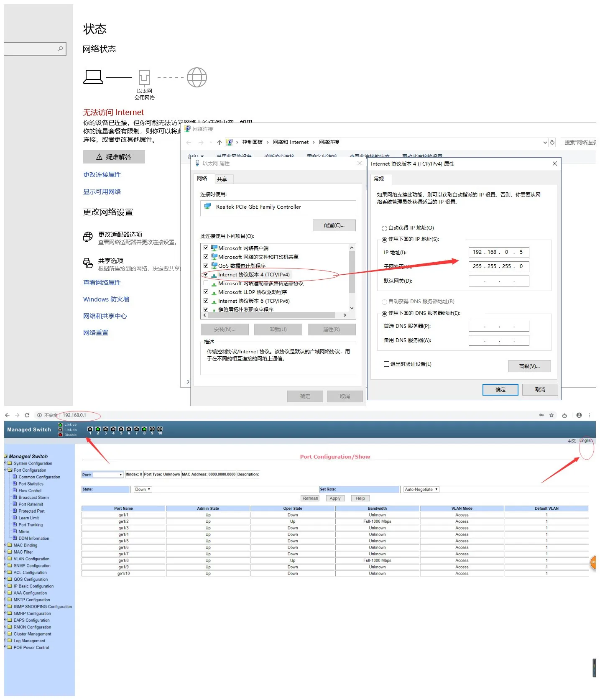Select 自动获得 IP 地址 radio button
Screen dimensions: 600x700
pos(384,228)
